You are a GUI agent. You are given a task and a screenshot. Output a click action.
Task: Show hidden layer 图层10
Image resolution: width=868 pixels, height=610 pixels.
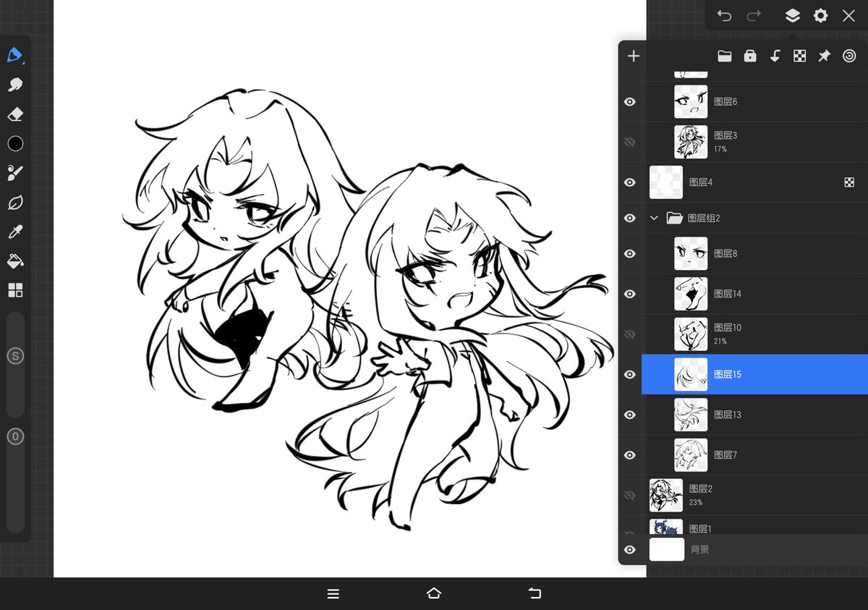tap(630, 334)
